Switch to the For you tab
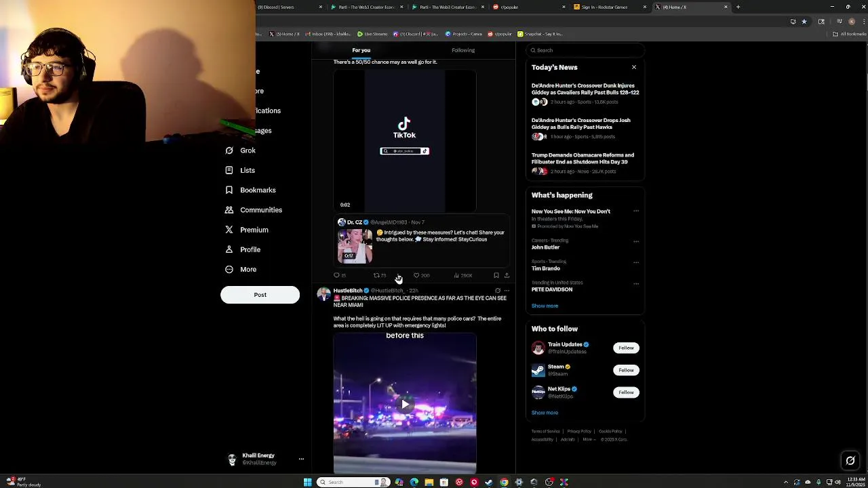 click(x=361, y=50)
